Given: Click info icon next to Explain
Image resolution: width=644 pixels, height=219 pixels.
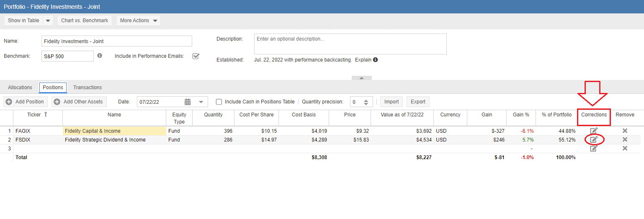Looking at the screenshot, I should [x=376, y=60].
